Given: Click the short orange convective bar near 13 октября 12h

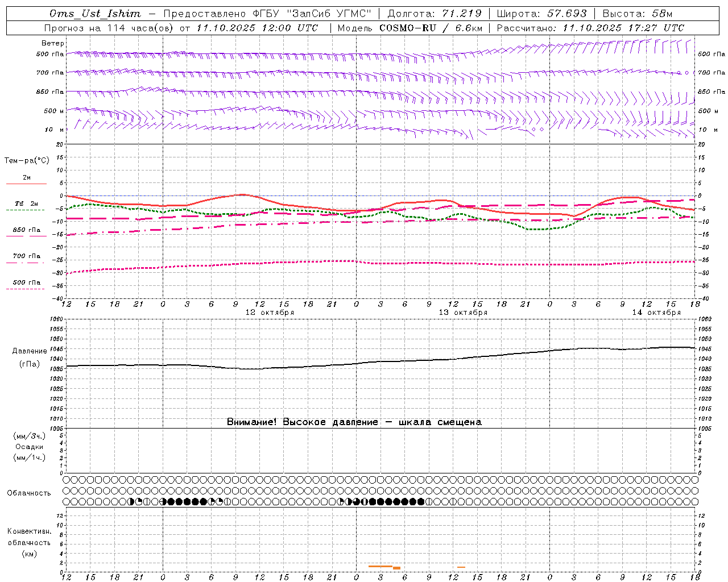Looking at the screenshot, I should 461,567.
